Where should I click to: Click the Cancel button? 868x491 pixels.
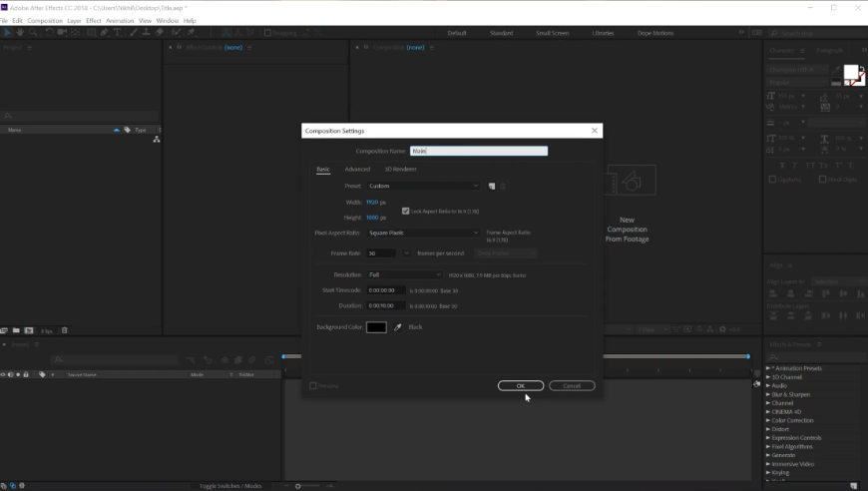pyautogui.click(x=572, y=386)
